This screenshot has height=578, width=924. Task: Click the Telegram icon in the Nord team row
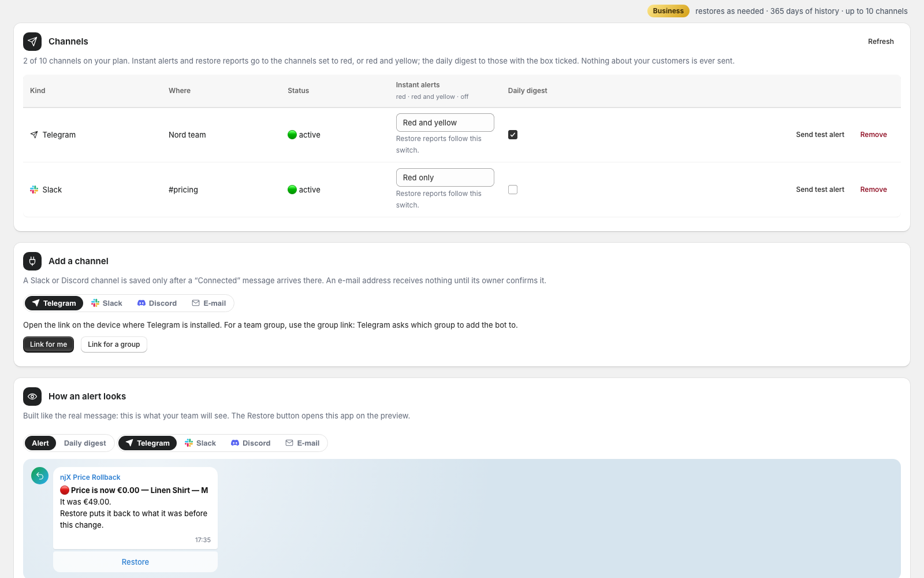[34, 135]
